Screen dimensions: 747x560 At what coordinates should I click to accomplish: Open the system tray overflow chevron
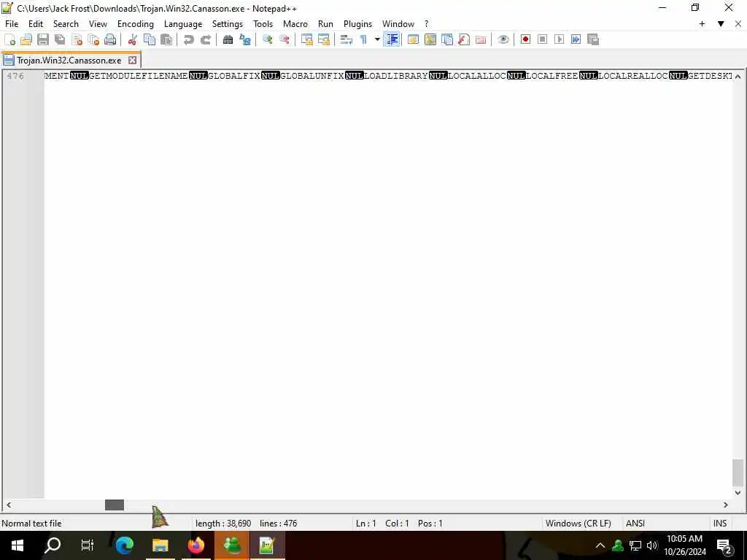600,545
